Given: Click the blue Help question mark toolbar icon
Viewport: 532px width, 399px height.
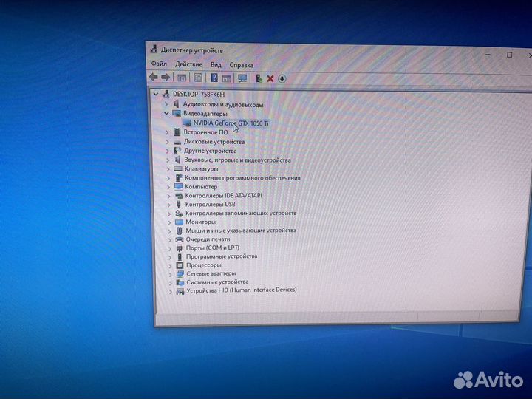Looking at the screenshot, I should (214, 78).
